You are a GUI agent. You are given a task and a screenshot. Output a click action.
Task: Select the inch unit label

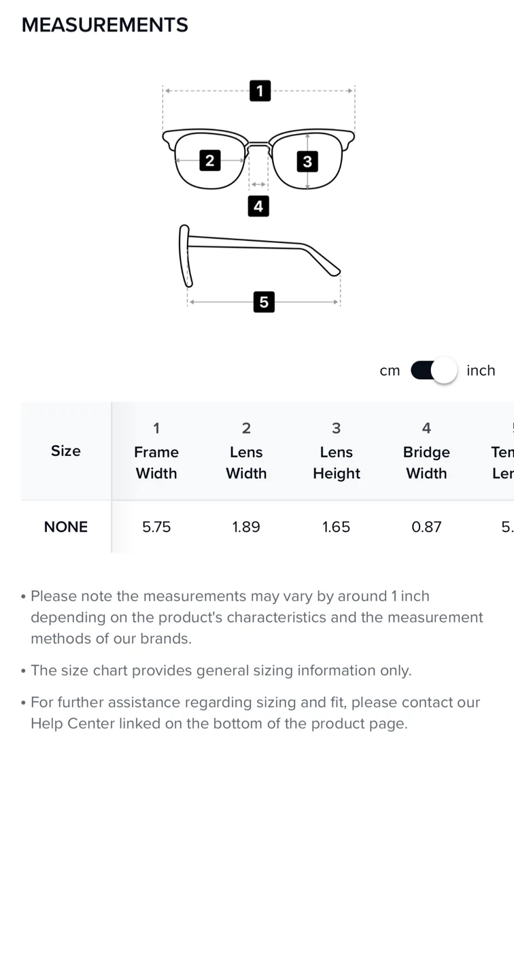pyautogui.click(x=481, y=370)
